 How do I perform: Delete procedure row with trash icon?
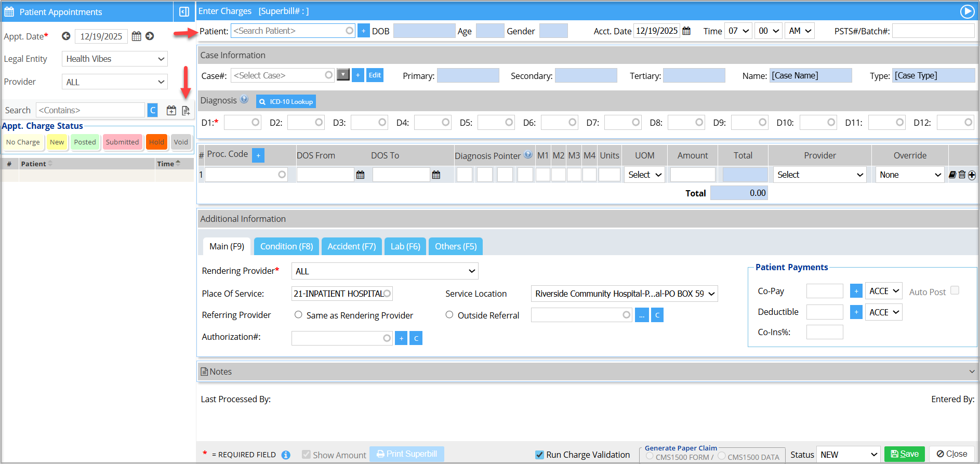[962, 175]
